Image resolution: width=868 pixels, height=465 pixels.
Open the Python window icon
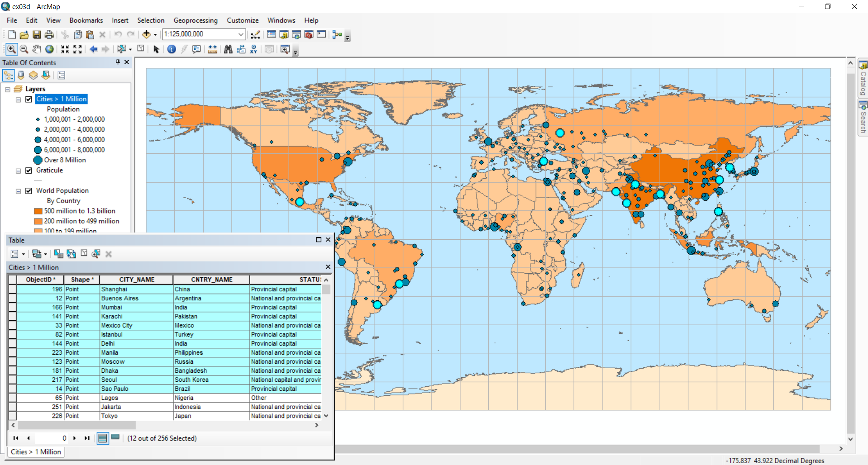pyautogui.click(x=321, y=34)
